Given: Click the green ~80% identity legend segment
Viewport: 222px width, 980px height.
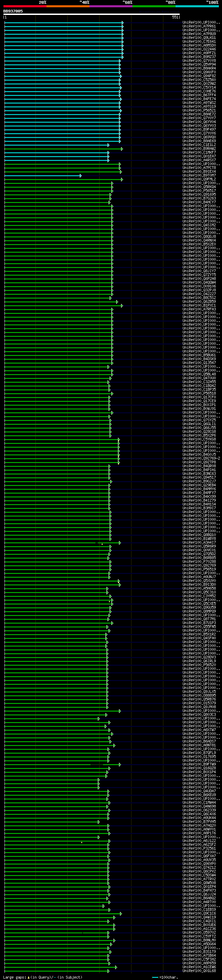Looking at the screenshot, I should point(154,6).
